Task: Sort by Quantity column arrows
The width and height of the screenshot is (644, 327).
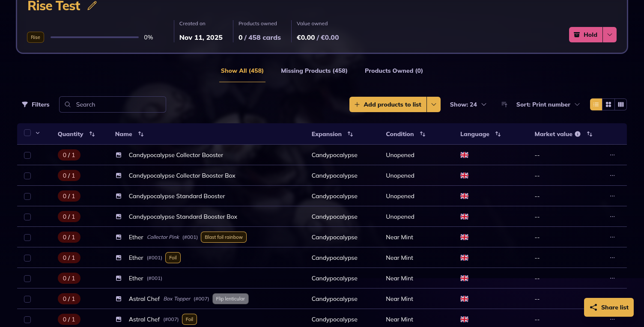Action: pos(92,134)
